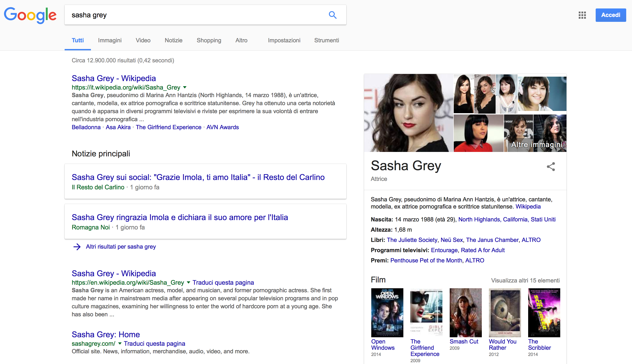Viewport: 632px width, 364px height.
Task: Open the Strumenti search tools
Action: [327, 41]
